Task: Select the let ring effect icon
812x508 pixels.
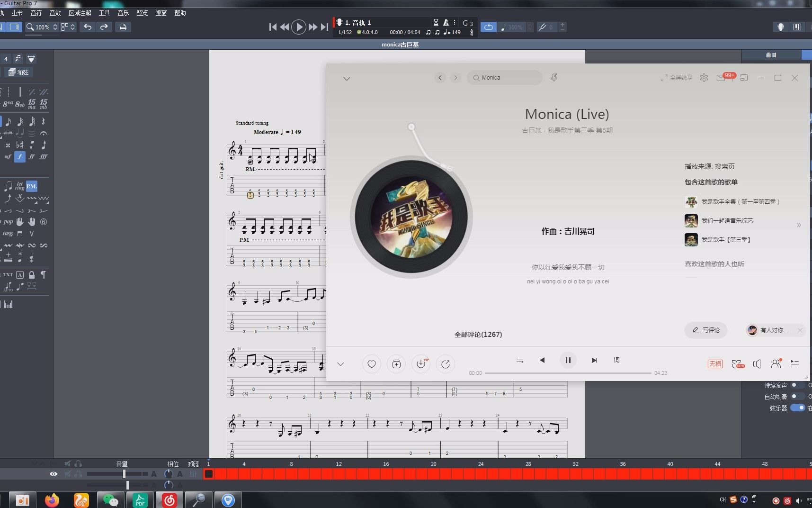Action: click(20, 186)
